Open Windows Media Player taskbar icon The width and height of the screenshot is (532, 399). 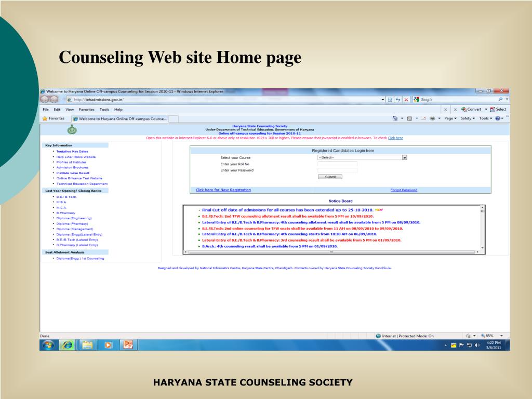coord(108,345)
